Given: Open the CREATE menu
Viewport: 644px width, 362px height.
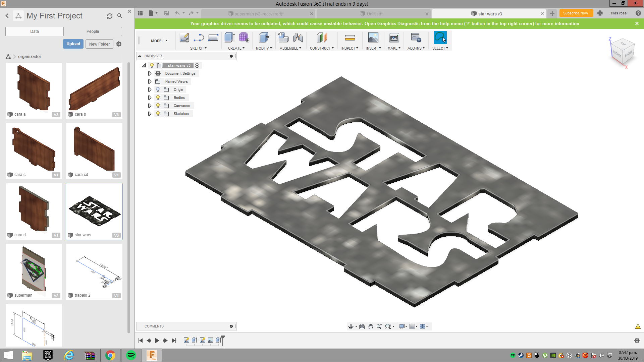Looking at the screenshot, I should click(x=236, y=48).
